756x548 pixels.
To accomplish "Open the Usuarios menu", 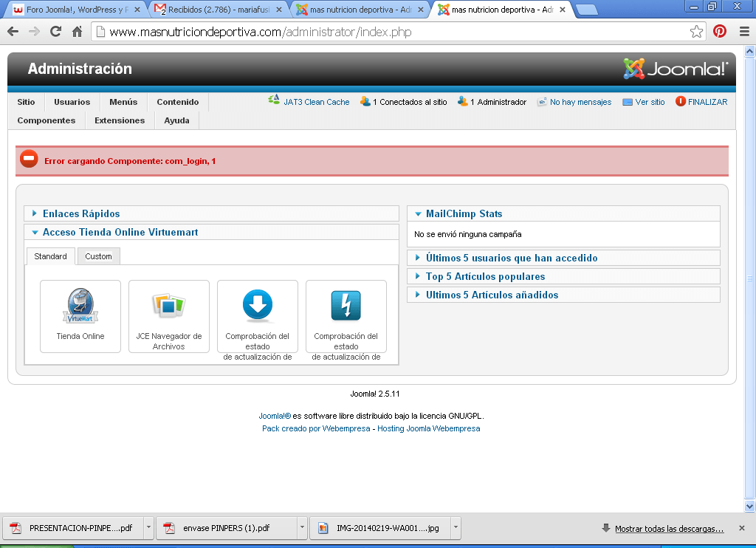I will 72,102.
